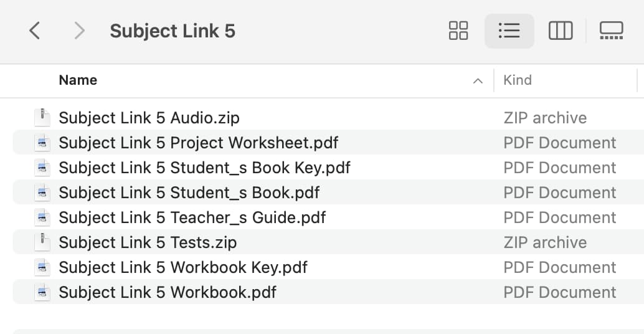Click the Student_s Book Key.pdf file icon
644x334 pixels.
pos(42,168)
